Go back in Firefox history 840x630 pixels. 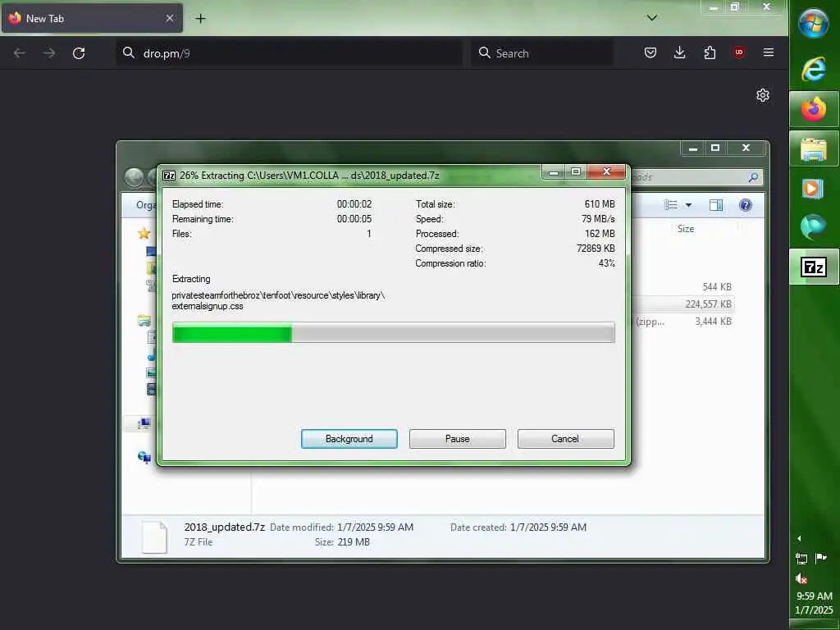click(20, 53)
